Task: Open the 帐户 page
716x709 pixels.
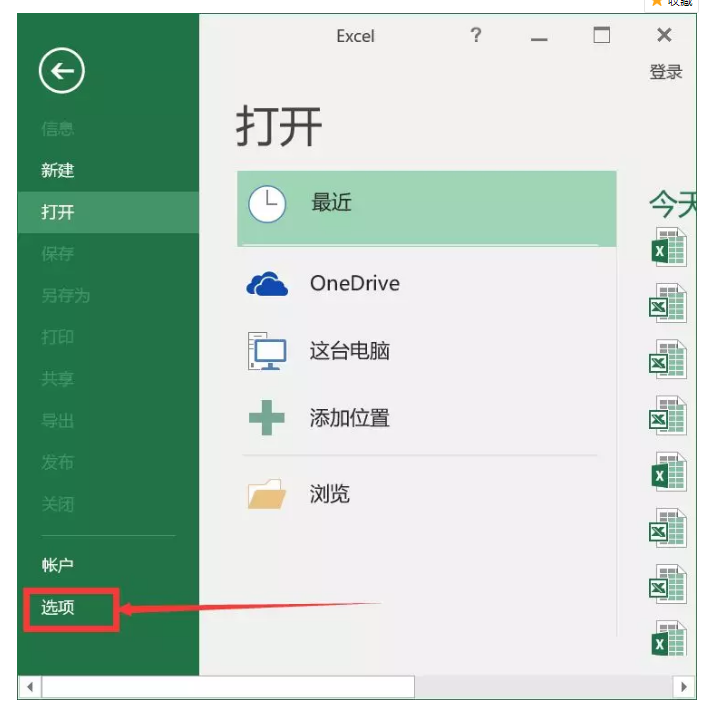Action: click(58, 565)
